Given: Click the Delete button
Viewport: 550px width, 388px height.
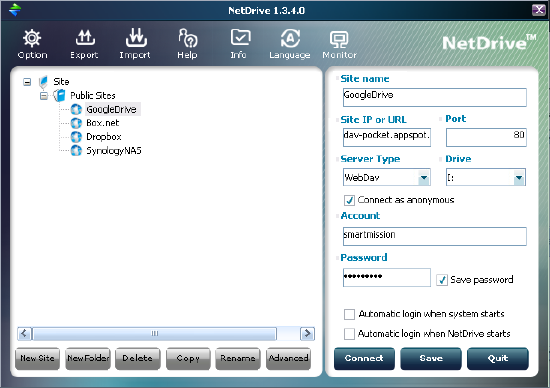Looking at the screenshot, I should (138, 359).
